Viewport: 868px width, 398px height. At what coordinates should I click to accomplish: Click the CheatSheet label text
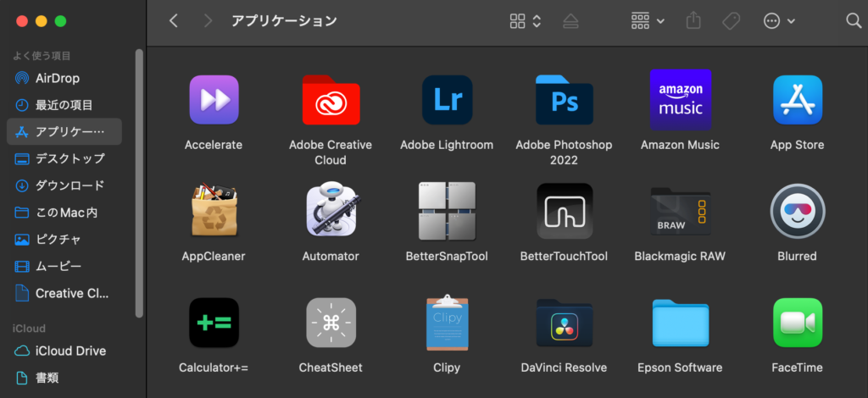pos(331,368)
